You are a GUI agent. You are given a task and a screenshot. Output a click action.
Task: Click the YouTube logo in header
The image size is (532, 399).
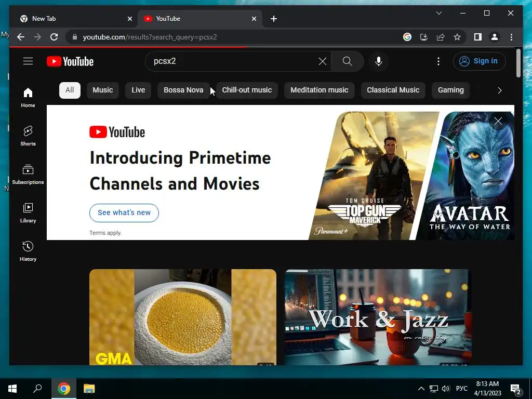click(x=70, y=61)
